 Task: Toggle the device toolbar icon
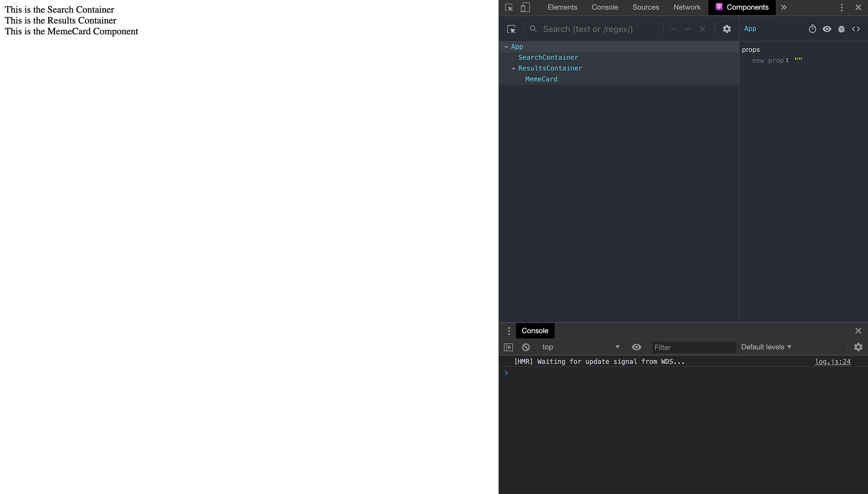(x=525, y=7)
